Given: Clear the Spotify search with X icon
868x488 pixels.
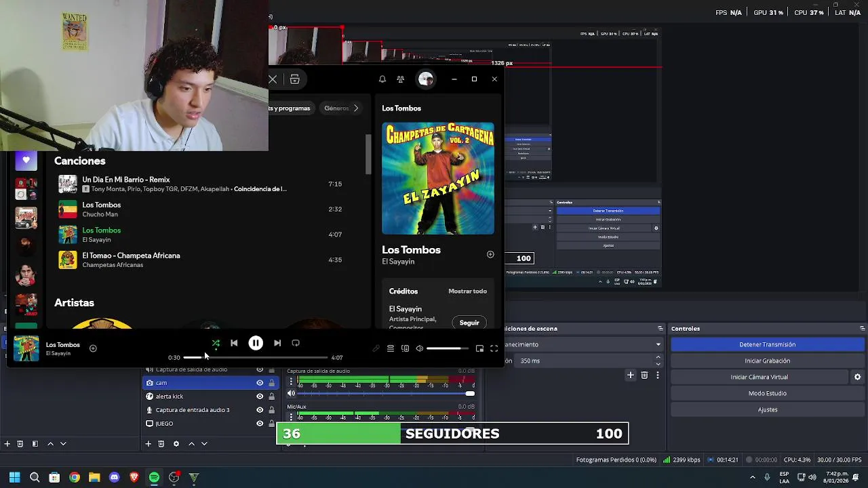Looking at the screenshot, I should tap(273, 79).
